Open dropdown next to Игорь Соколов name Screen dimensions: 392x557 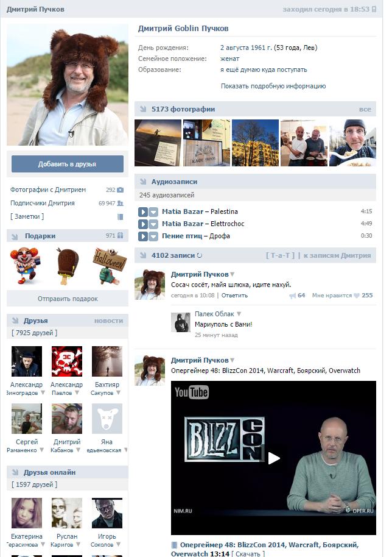tap(119, 545)
